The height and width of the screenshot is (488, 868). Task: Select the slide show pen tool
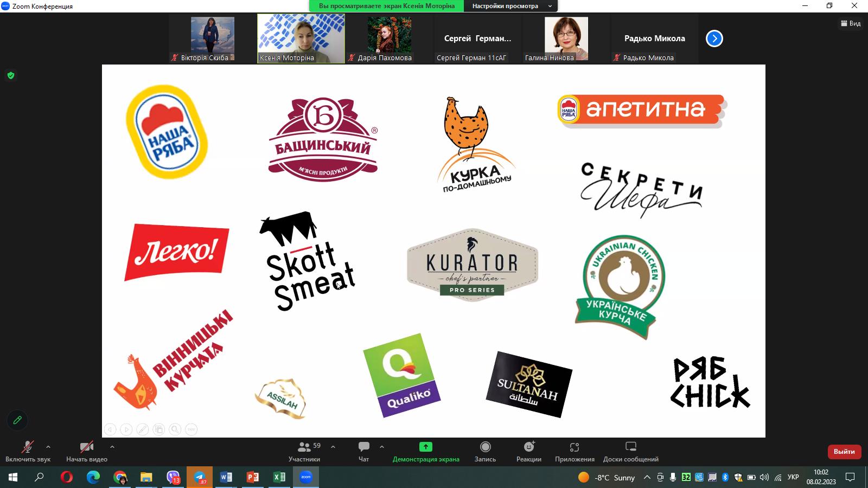tap(143, 429)
